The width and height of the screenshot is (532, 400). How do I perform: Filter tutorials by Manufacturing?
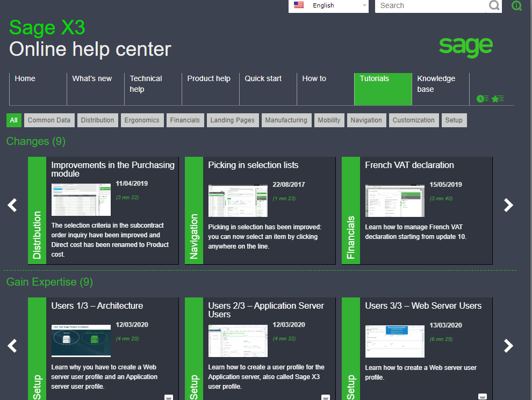coord(286,120)
